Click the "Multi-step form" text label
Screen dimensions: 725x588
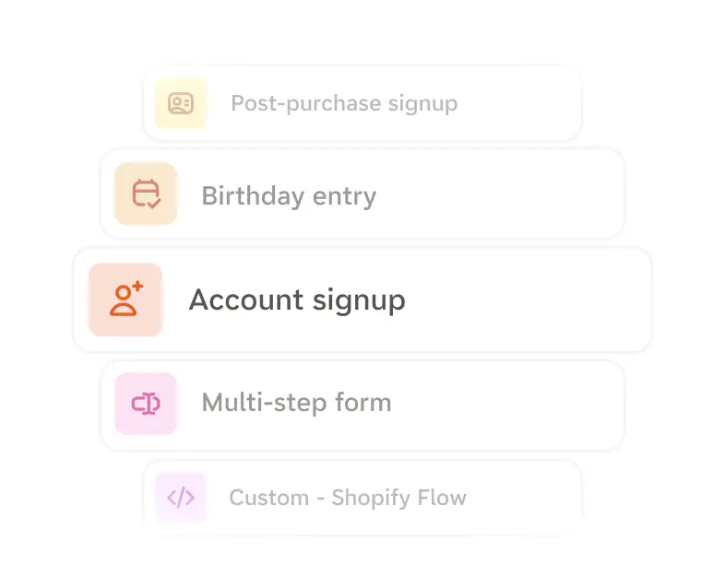pyautogui.click(x=296, y=404)
